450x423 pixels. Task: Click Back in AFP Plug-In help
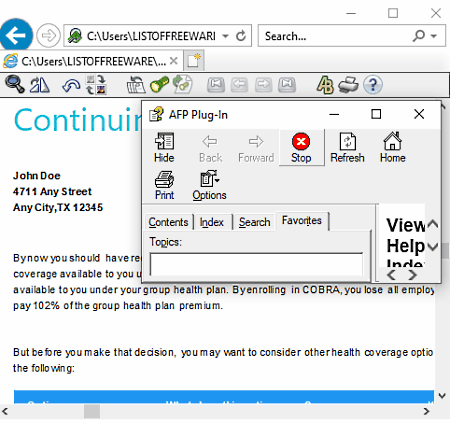coord(210,148)
